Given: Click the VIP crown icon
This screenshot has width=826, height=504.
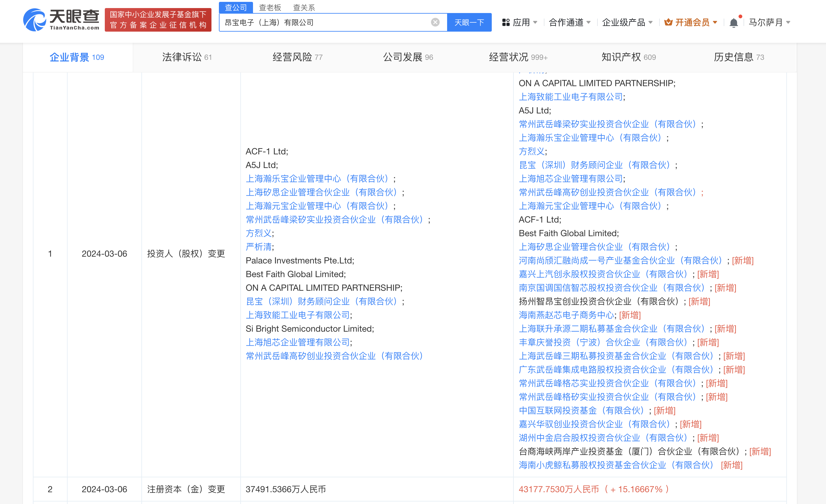Looking at the screenshot, I should [x=668, y=22].
